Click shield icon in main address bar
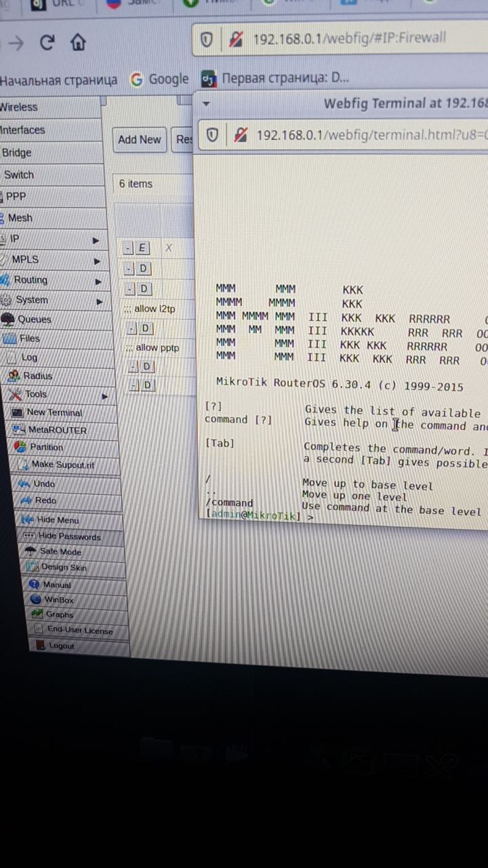 click(207, 39)
